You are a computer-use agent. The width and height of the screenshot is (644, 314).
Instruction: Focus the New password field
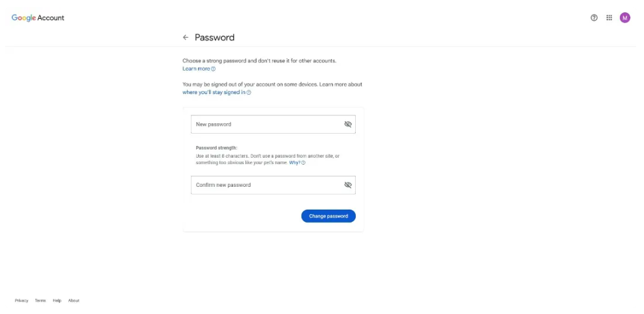(273, 125)
